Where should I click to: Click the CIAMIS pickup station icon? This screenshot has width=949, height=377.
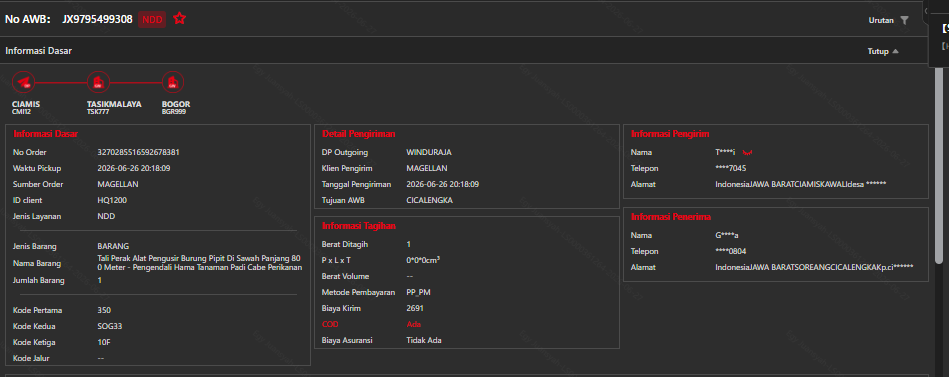click(23, 82)
